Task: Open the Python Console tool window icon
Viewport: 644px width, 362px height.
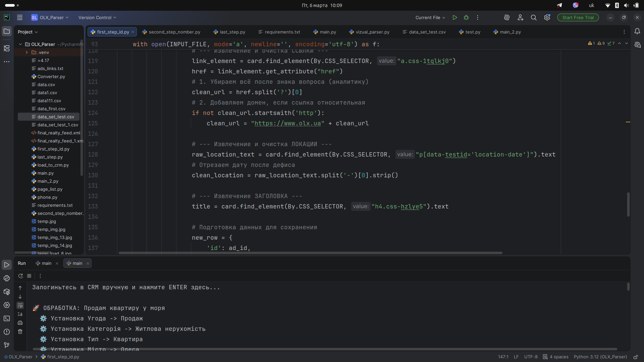Action: [x=7, y=278]
